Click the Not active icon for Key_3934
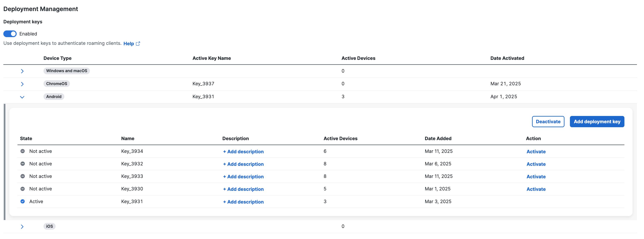Screen dimensions: 644x239 click(22, 151)
